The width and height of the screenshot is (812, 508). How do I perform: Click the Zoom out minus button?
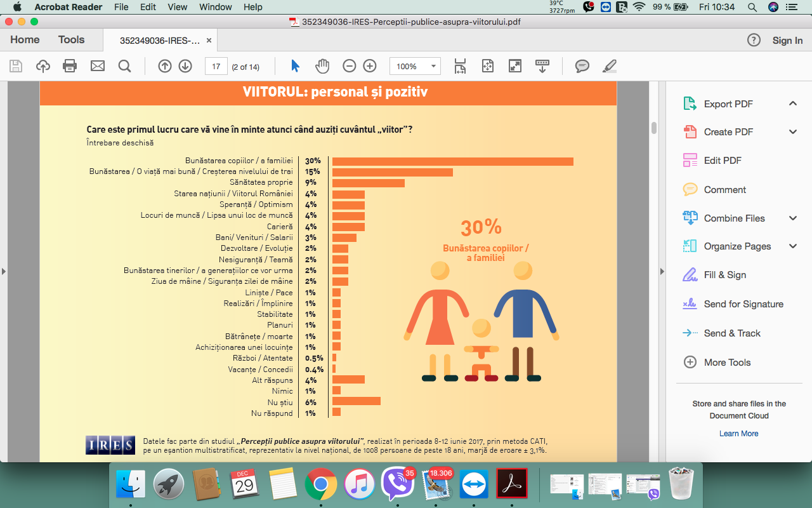click(x=350, y=66)
